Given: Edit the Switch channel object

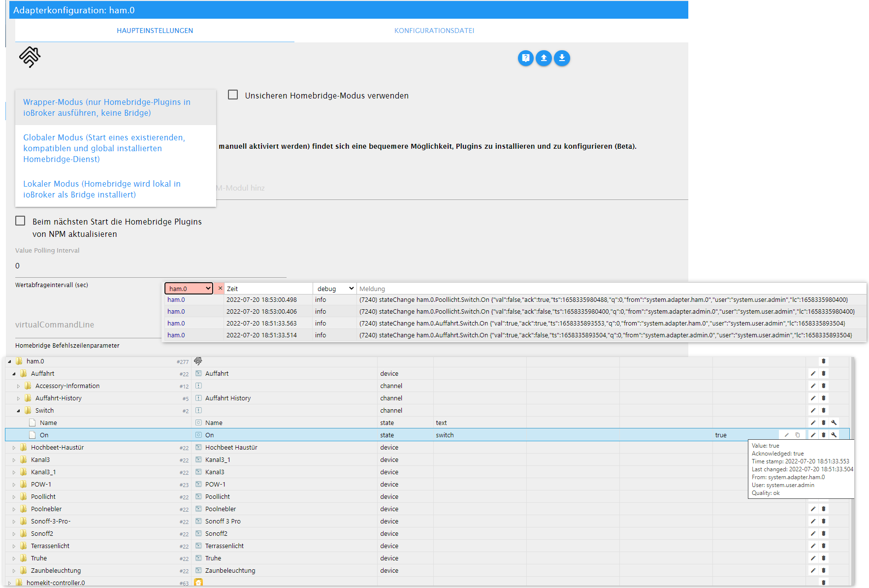Looking at the screenshot, I should click(813, 411).
